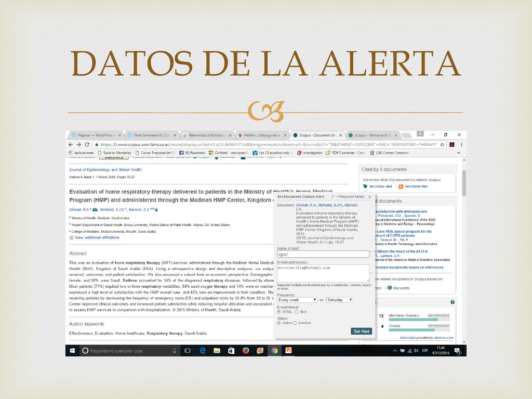Switch to the FAMA+, Catálogo tab
Screen dimensions: 532x399
pyautogui.click(x=262, y=135)
